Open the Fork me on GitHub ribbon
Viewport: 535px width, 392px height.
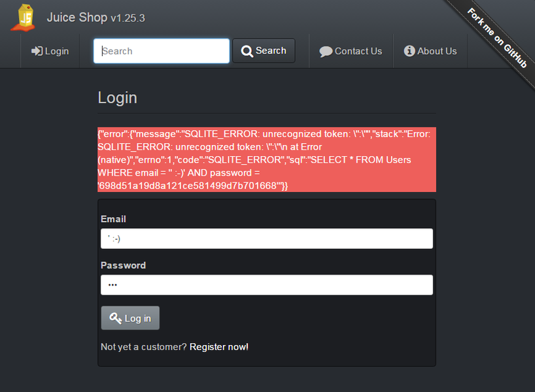498,37
